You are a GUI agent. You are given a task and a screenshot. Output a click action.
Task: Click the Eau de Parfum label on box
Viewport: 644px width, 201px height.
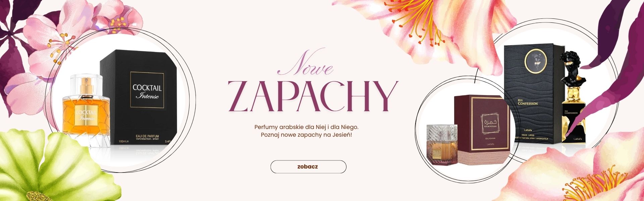click(147, 136)
